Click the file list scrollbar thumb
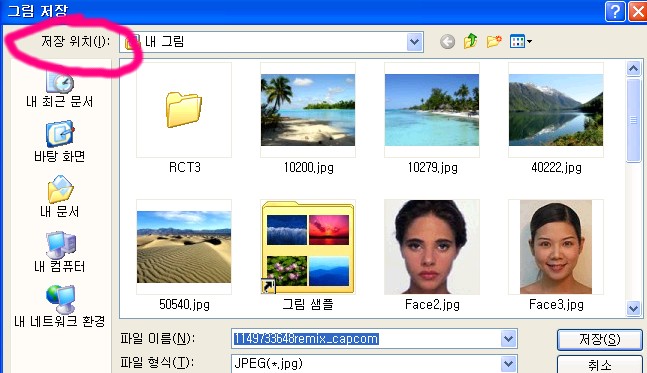 click(633, 120)
